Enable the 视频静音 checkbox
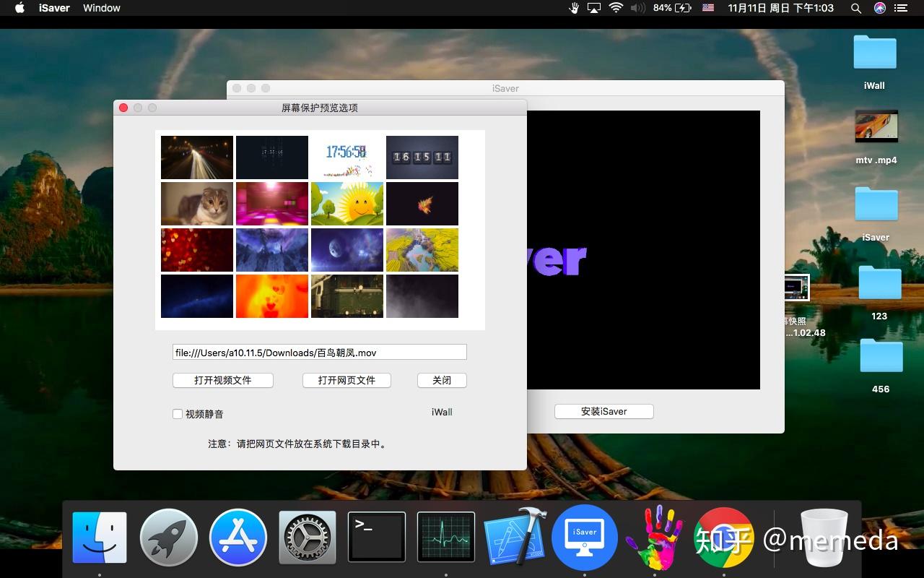The width and height of the screenshot is (924, 578). coord(178,414)
